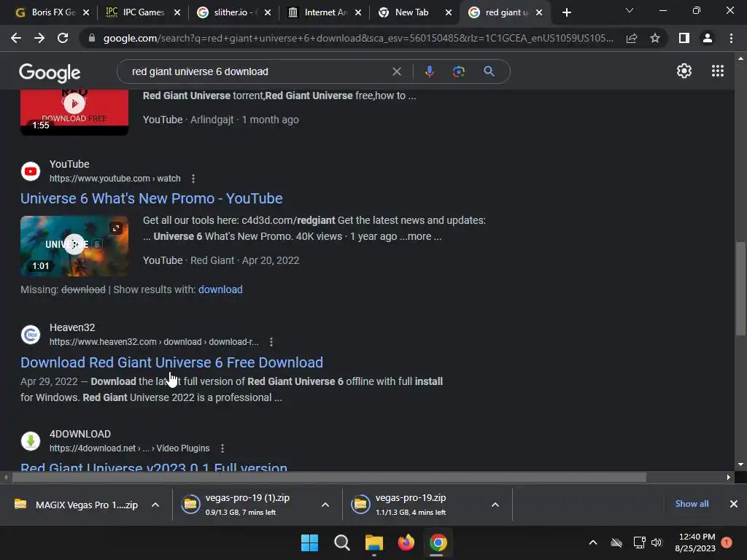The image size is (747, 560).
Task: Open the tab search chevron
Action: pyautogui.click(x=630, y=10)
